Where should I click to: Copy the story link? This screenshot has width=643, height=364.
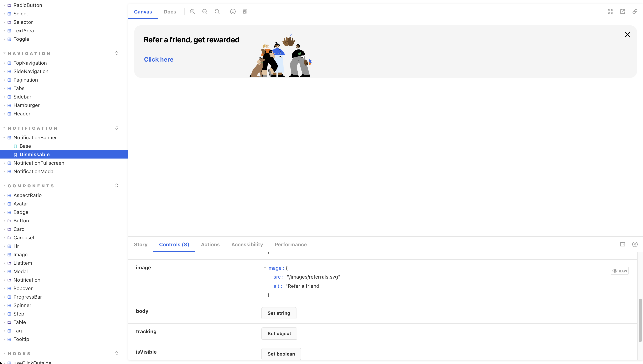pos(635,12)
